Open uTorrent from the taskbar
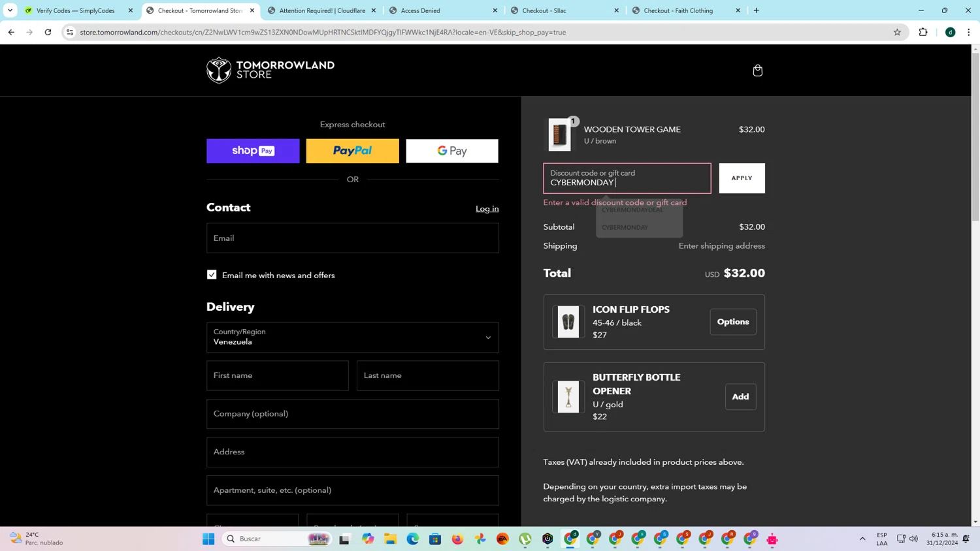Viewport: 980px width, 551px height. pyautogui.click(x=525, y=539)
